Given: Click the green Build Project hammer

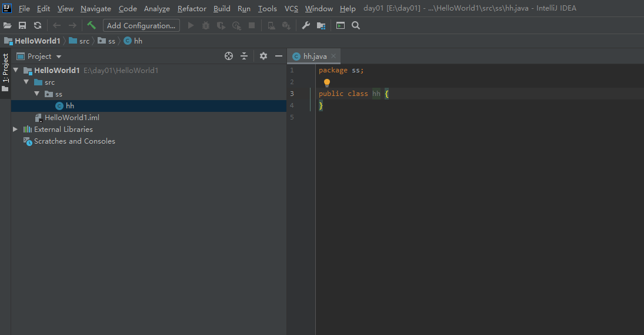Looking at the screenshot, I should coord(91,25).
